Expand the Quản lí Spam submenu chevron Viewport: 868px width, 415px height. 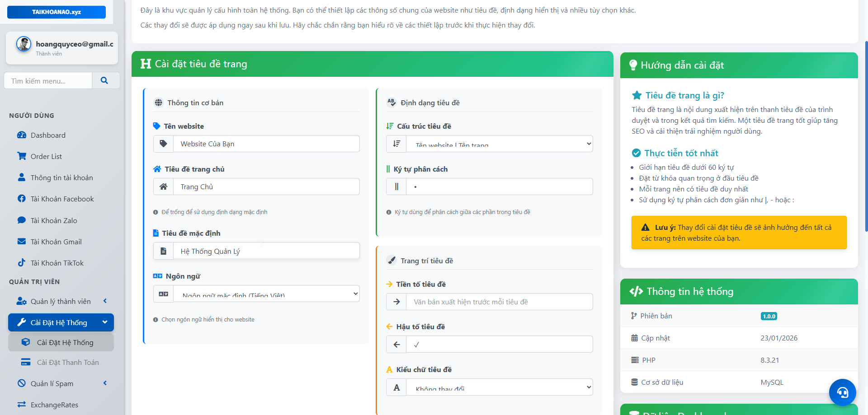click(x=105, y=383)
